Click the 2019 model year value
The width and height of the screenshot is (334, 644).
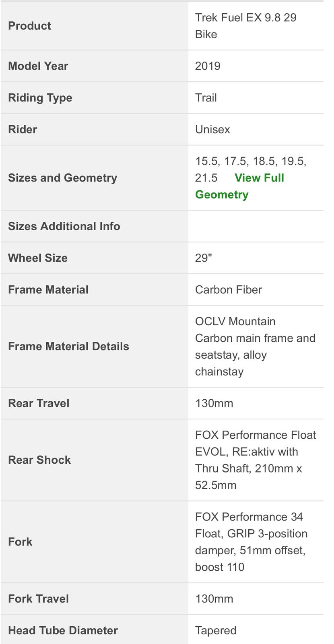click(x=208, y=66)
